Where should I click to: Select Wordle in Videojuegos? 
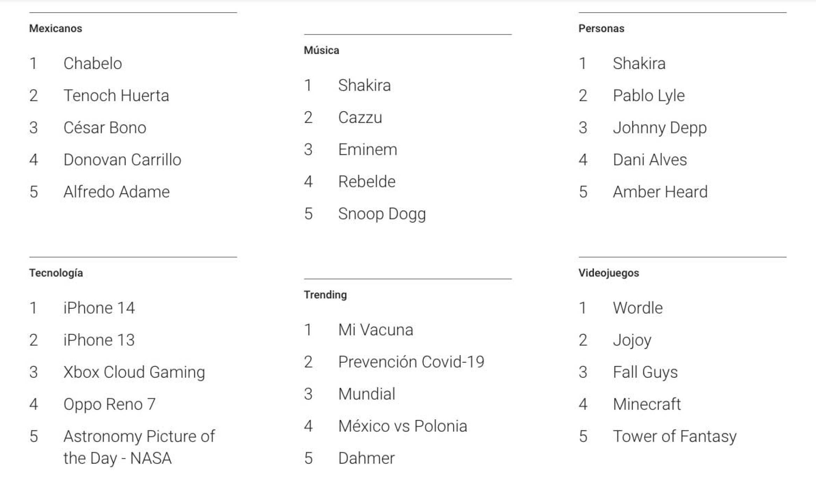pyautogui.click(x=637, y=308)
